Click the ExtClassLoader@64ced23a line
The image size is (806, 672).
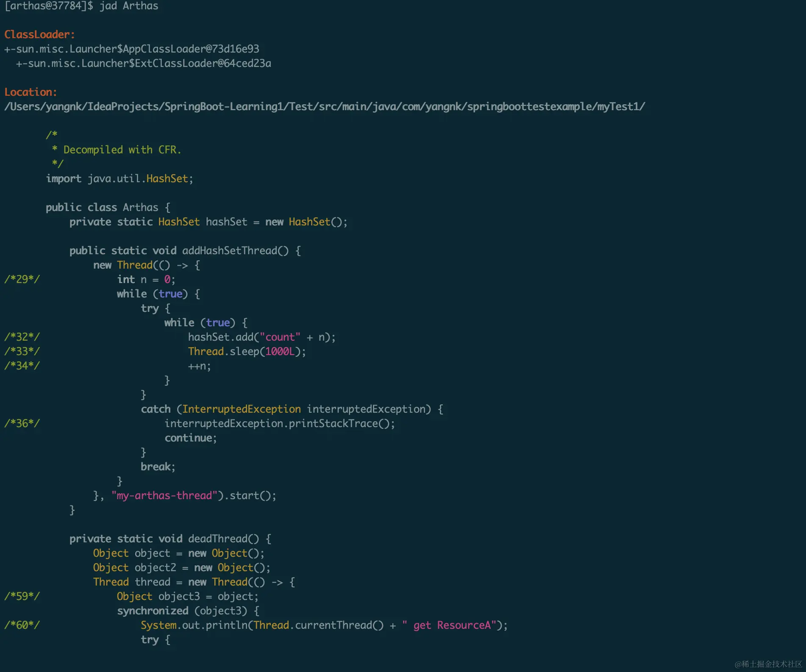(144, 63)
